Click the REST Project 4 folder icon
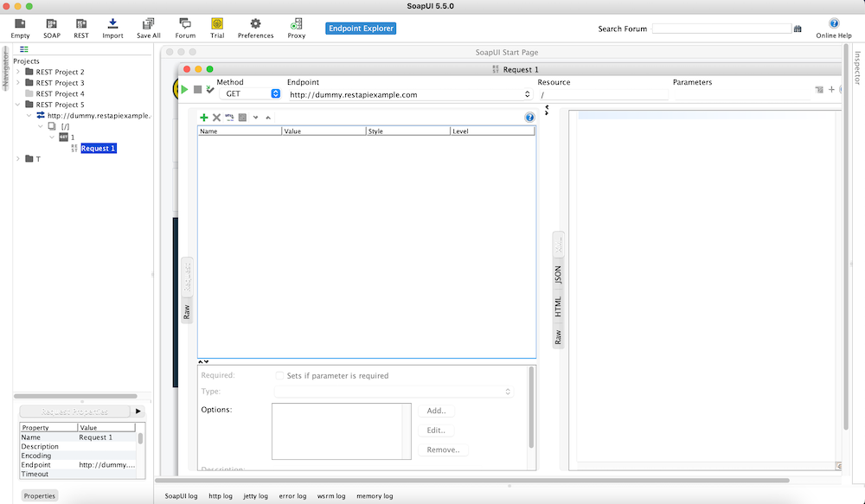 [29, 93]
